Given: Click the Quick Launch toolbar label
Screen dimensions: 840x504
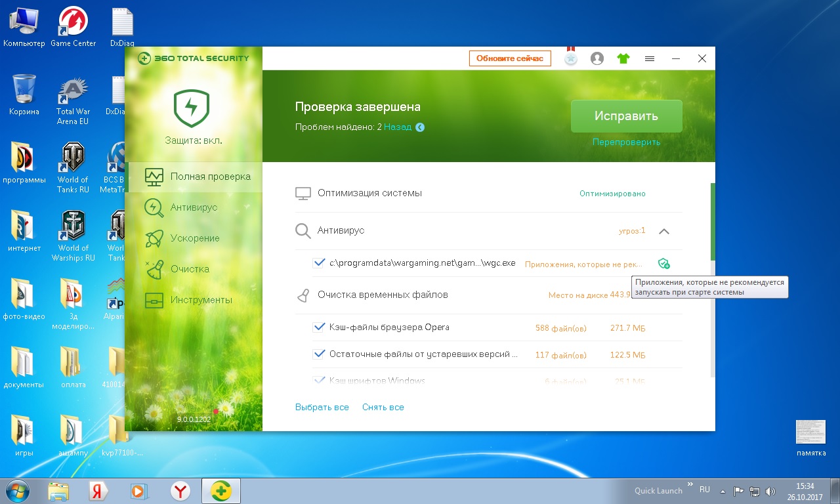Looking at the screenshot, I should point(658,491).
